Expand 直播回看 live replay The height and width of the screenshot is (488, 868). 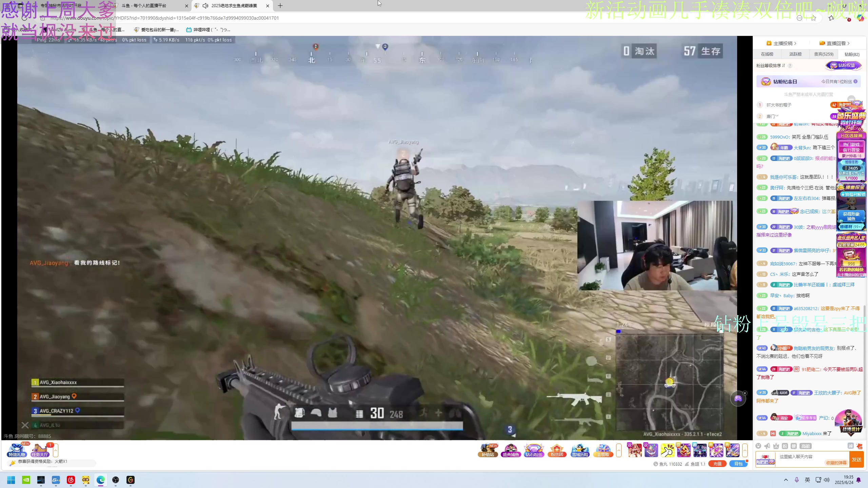click(x=834, y=43)
